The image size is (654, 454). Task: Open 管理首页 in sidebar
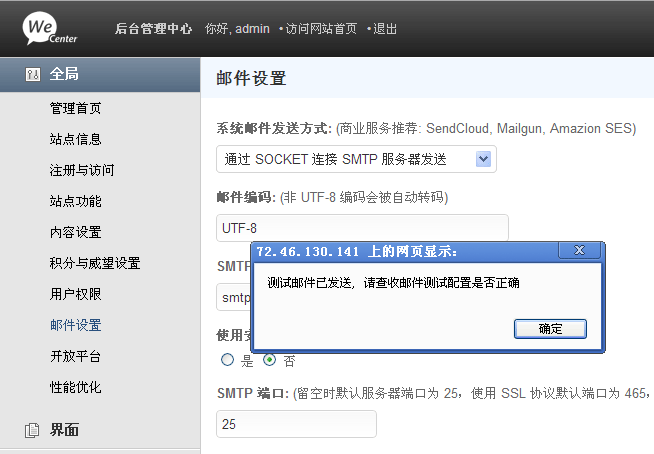point(75,108)
